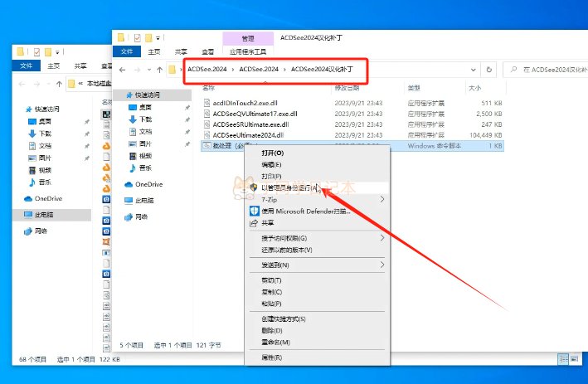
Task: Open quick access toolbar dropdown in front window
Action: point(158,38)
